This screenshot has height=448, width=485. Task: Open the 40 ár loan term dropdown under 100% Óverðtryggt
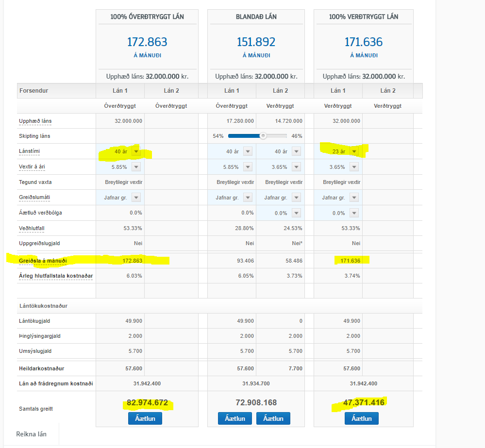[136, 151]
